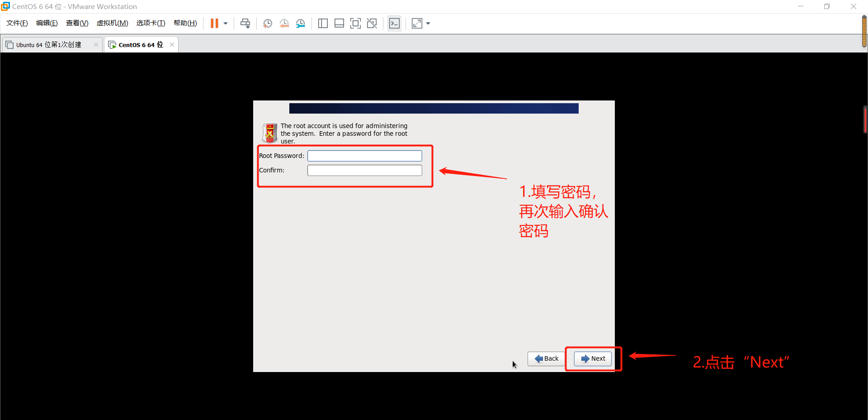Image resolution: width=868 pixels, height=420 pixels.
Task: Close the VMware Workstation window
Action: click(x=854, y=6)
